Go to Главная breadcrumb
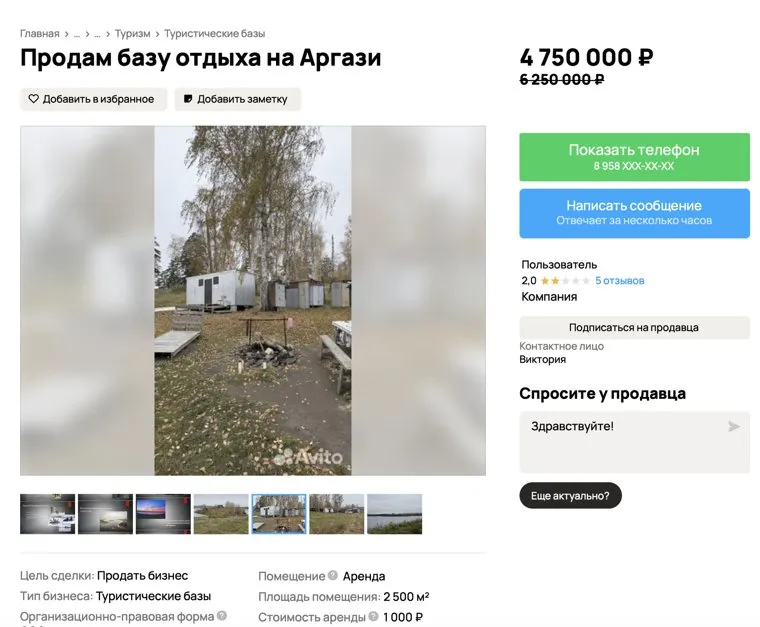 point(40,33)
